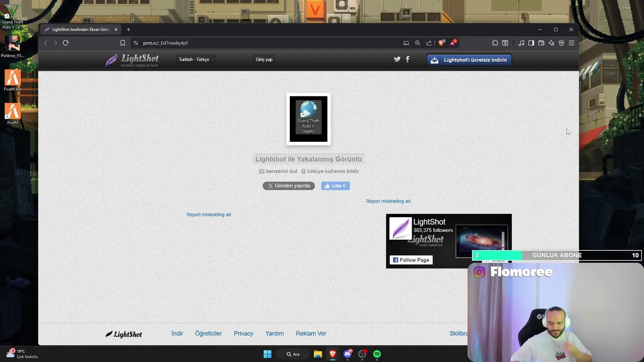Toggle the browser sidebar panel icon

(x=531, y=43)
